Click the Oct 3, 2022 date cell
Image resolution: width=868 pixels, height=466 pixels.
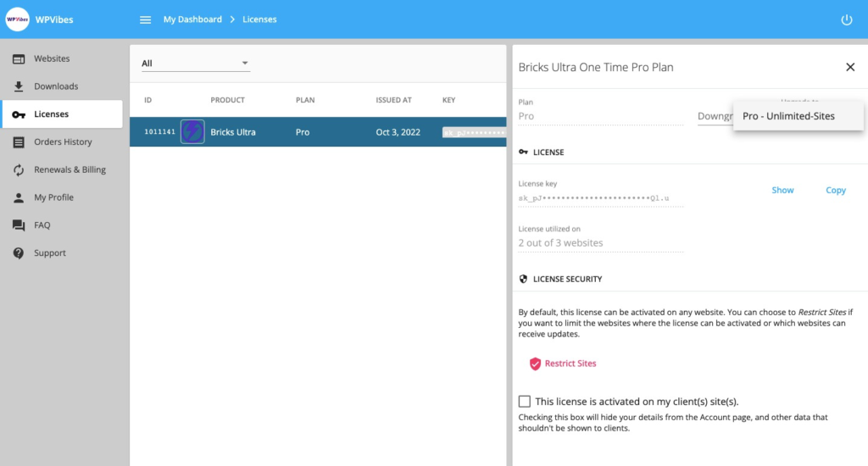[x=398, y=132]
